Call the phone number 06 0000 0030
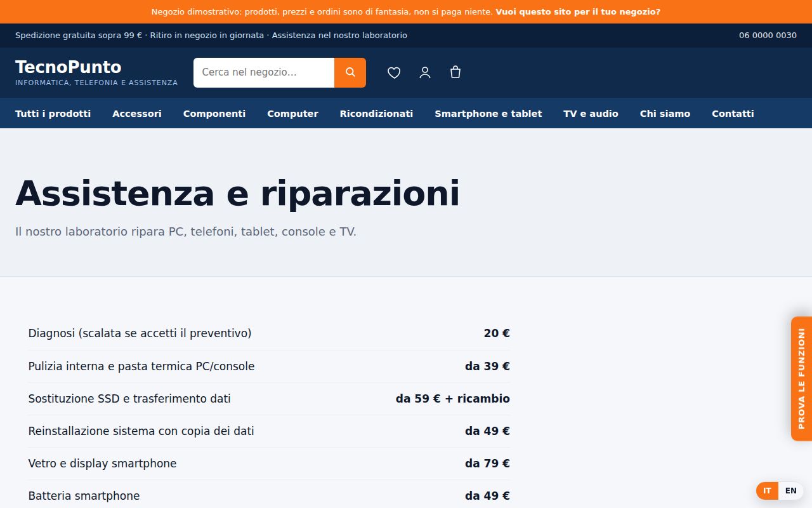The image size is (812, 508). (x=768, y=36)
